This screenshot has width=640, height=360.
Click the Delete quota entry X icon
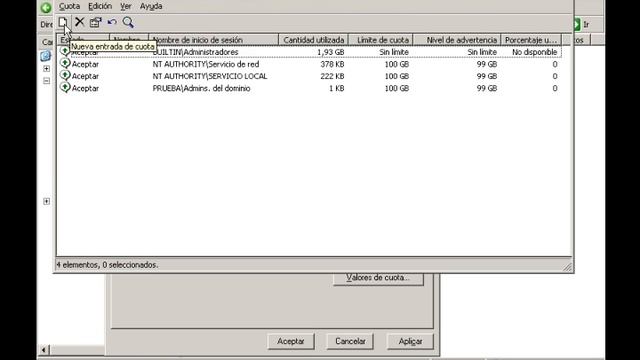pos(80,22)
